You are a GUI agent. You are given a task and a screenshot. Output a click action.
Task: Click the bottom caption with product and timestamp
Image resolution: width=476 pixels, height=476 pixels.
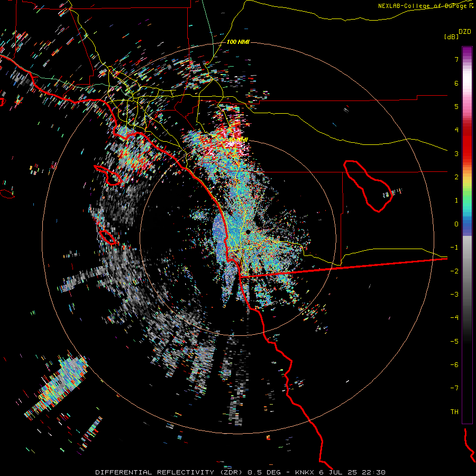[241, 472]
